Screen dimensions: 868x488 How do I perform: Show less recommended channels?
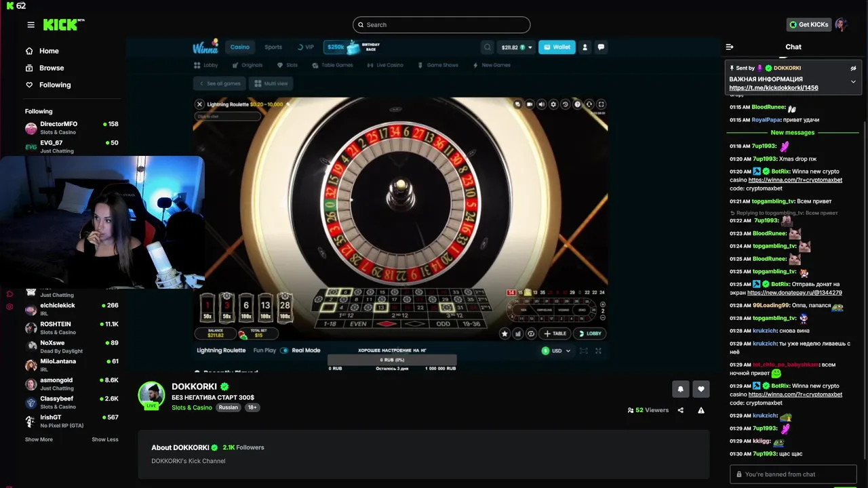(105, 439)
